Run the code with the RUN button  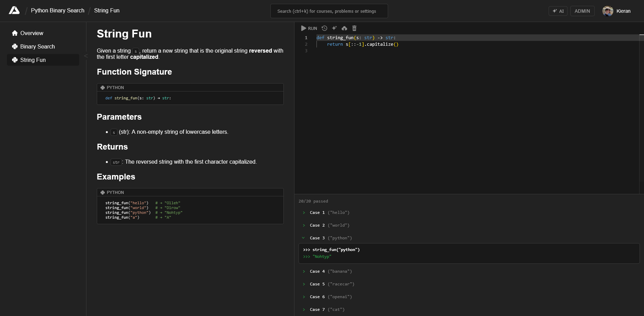(x=309, y=28)
